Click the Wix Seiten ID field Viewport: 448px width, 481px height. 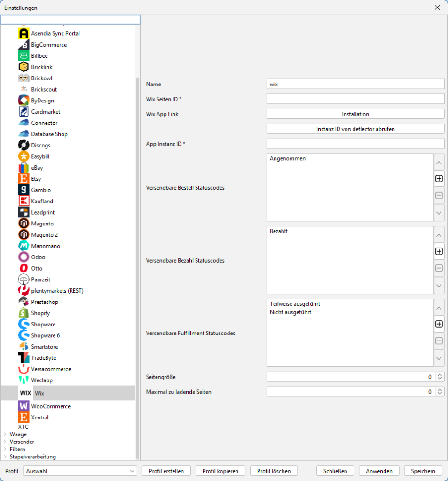[355, 99]
